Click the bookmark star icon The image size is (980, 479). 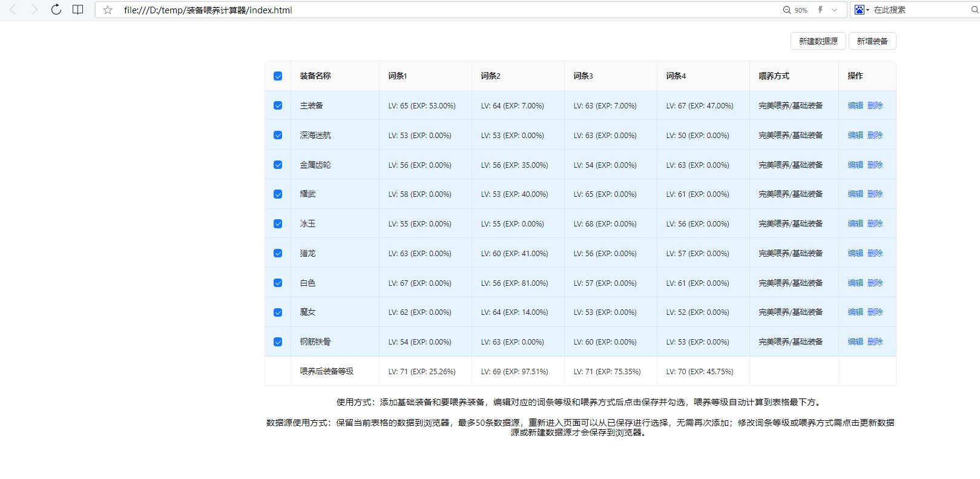click(108, 10)
